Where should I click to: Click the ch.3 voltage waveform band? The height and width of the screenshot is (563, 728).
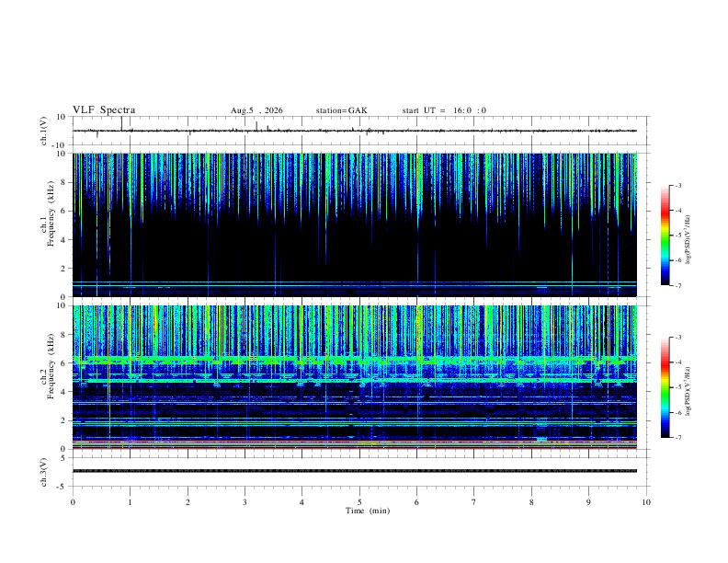(x=355, y=471)
